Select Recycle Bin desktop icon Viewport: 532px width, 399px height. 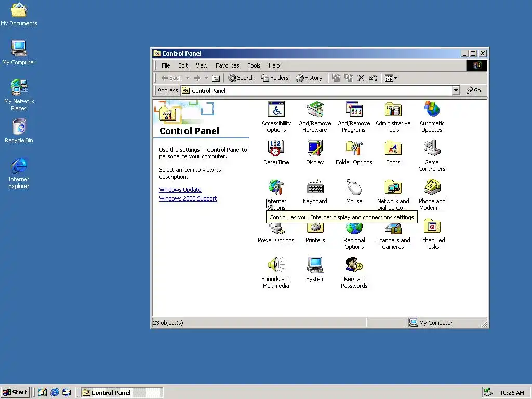tap(19, 131)
